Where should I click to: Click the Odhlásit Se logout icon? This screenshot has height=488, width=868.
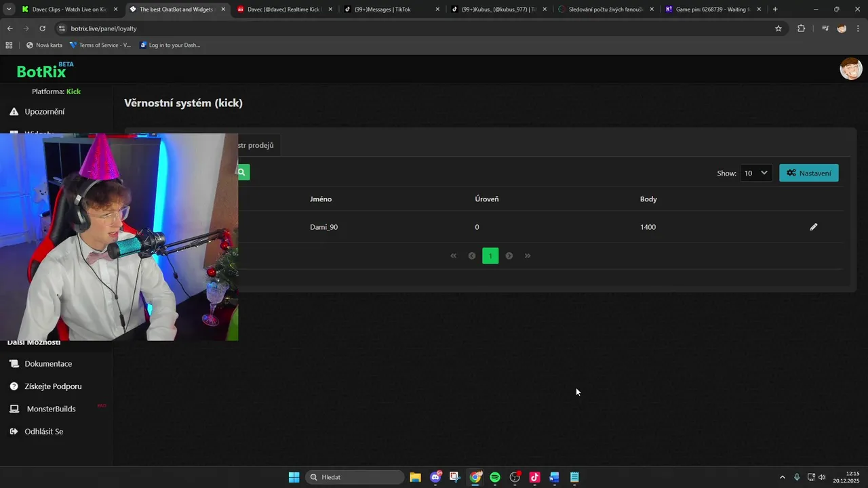(x=14, y=432)
